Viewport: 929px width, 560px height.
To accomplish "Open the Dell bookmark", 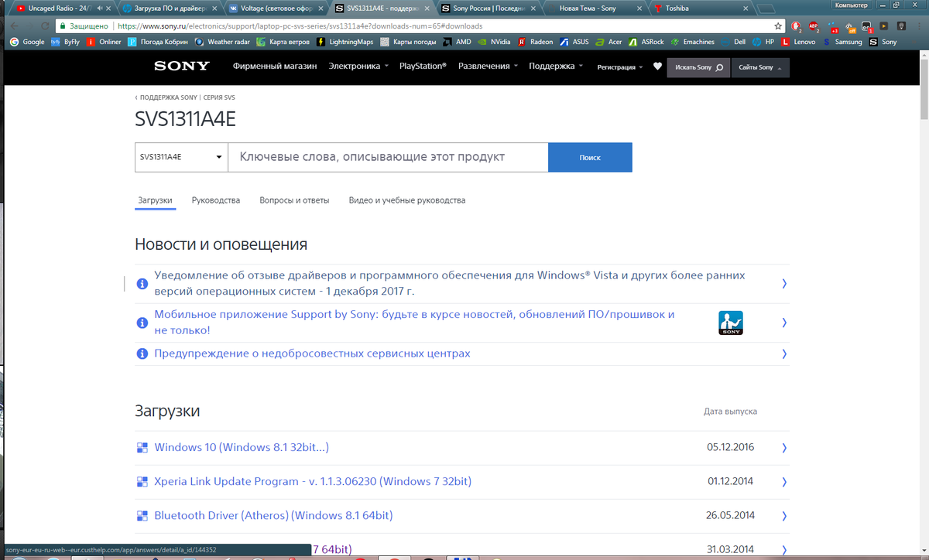I will coord(733,42).
